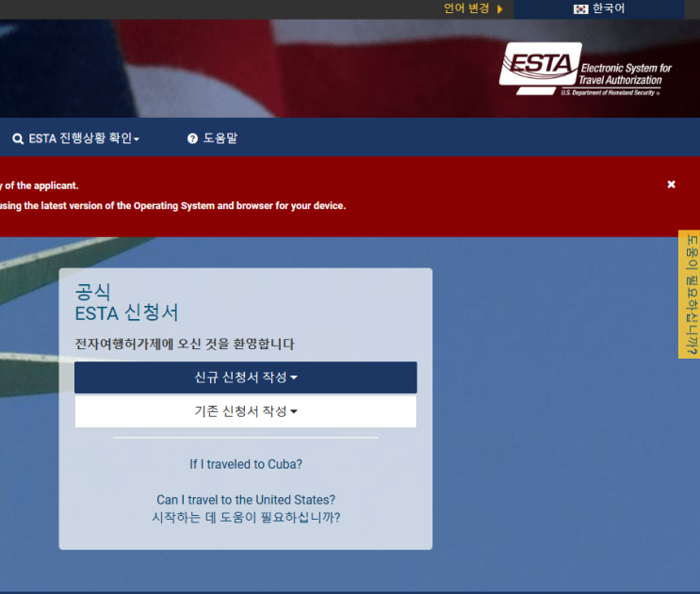Open the 도움이 필요하십니까? side tab
Image resolution: width=700 pixels, height=594 pixels.
click(690, 295)
